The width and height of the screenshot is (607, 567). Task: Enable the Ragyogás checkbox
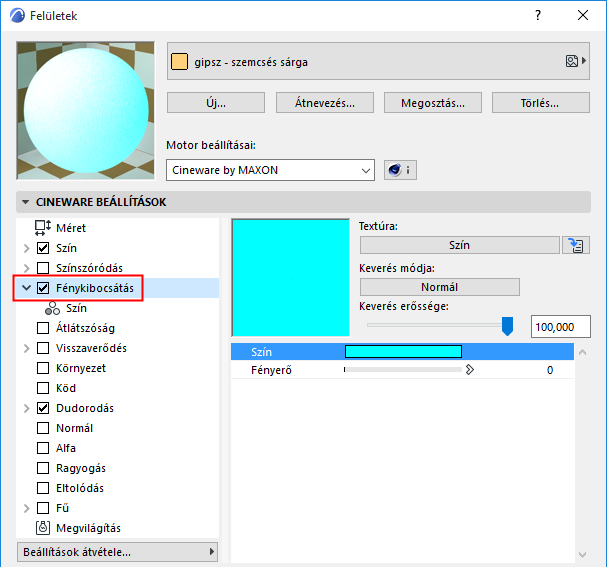[43, 468]
